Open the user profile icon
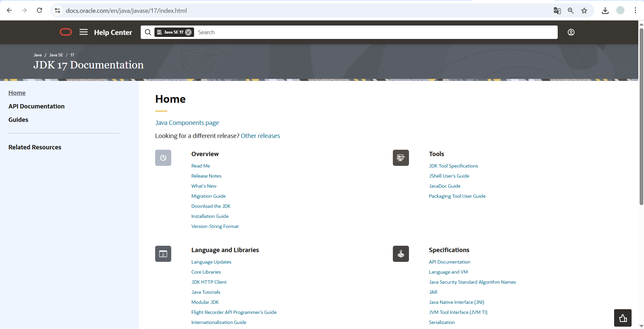This screenshot has height=329, width=644. 571,32
